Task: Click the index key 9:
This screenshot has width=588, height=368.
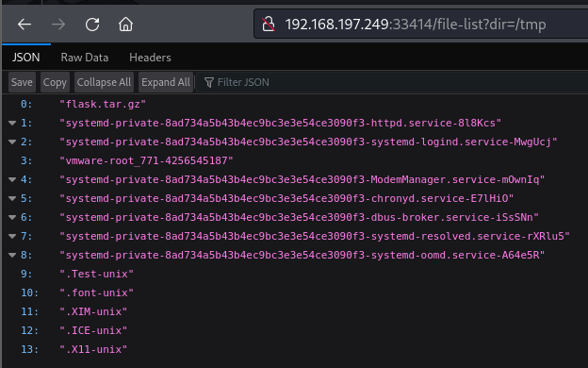Action: point(26,275)
